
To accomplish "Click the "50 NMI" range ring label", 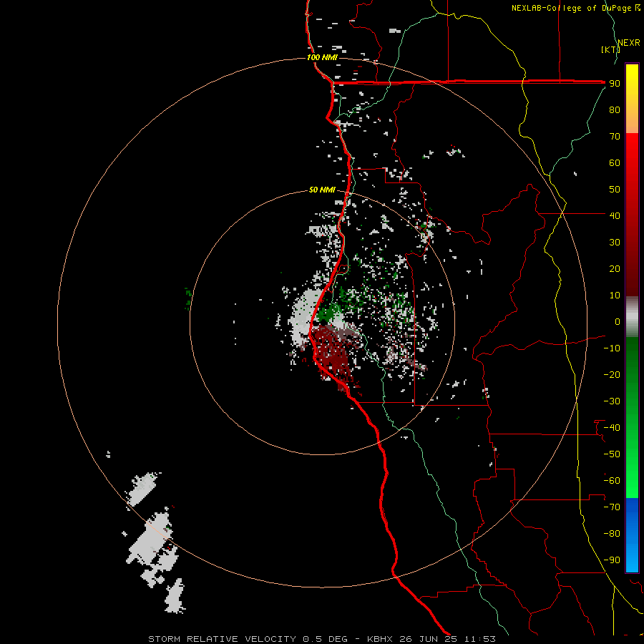I will pos(322,190).
